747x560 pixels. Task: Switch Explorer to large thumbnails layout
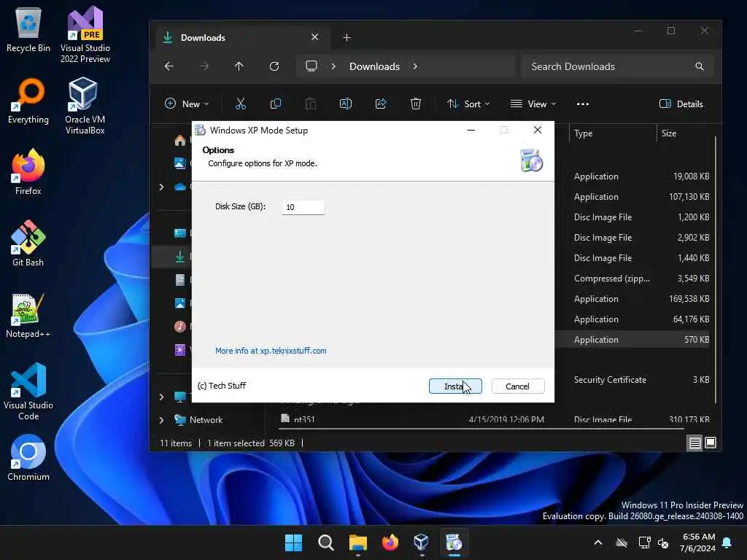pyautogui.click(x=711, y=443)
